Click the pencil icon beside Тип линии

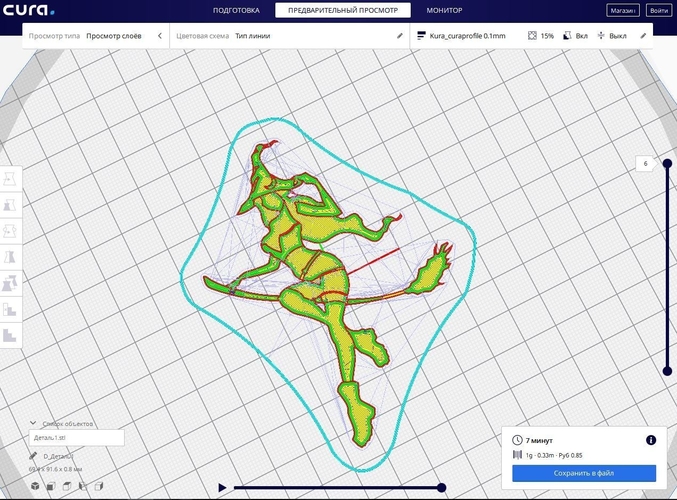click(x=400, y=36)
